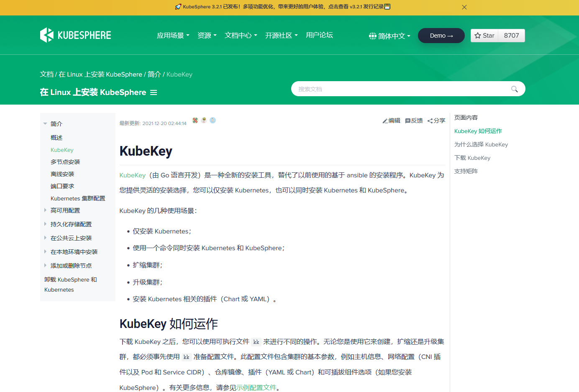The width and height of the screenshot is (579, 392).
Task: Open Kubernetes 集群配置 in the sidebar
Action: [78, 198]
